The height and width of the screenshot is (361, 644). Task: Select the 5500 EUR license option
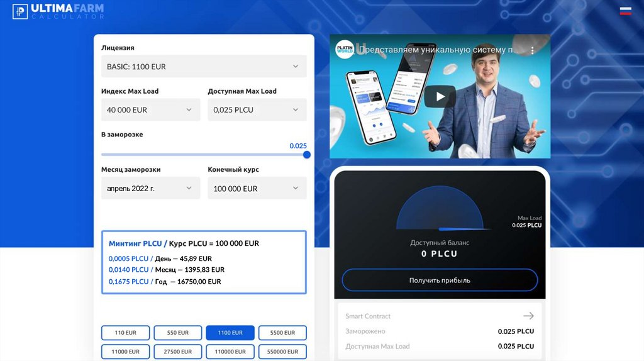pos(282,333)
